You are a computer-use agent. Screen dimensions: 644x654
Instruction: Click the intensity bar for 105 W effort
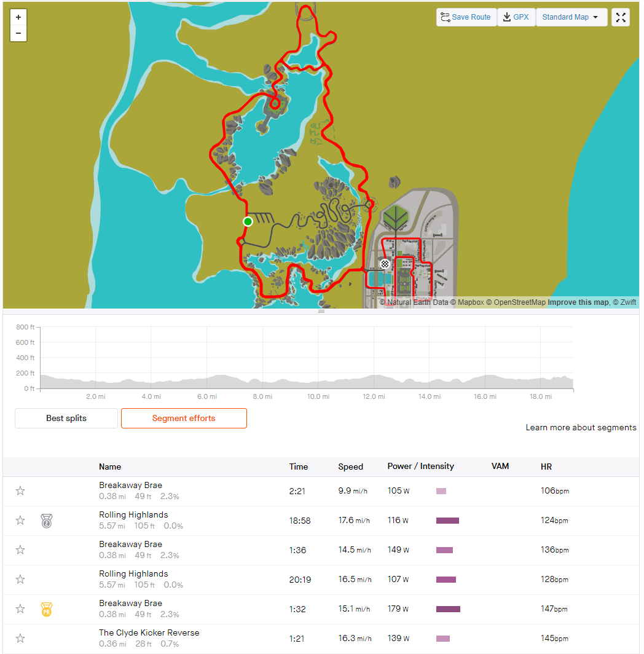tap(441, 491)
